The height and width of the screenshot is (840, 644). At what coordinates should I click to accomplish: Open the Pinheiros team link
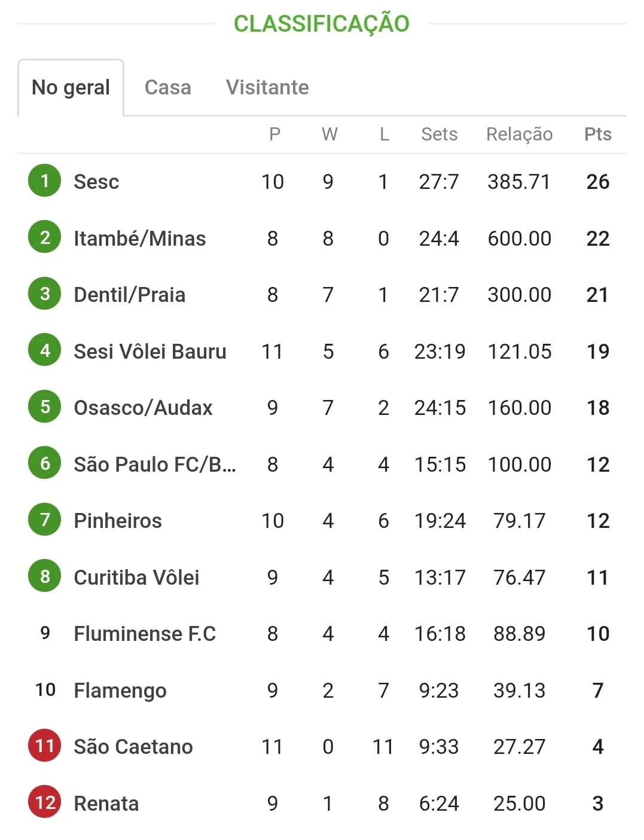click(118, 521)
